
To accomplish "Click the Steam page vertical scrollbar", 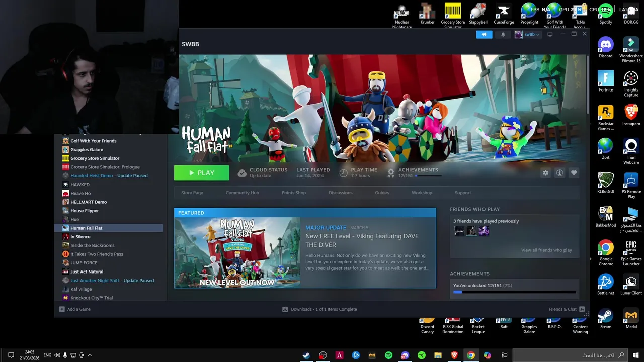I will (587, 85).
